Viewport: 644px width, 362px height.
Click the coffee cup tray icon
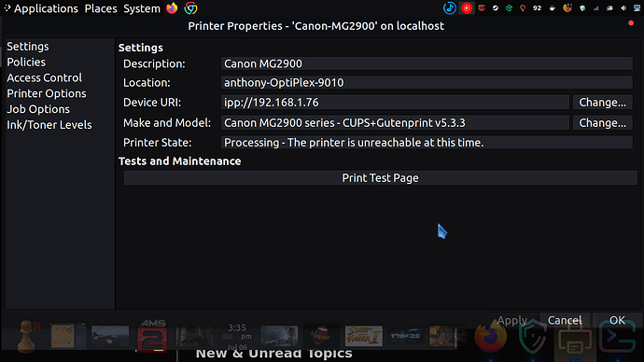pyautogui.click(x=552, y=7)
